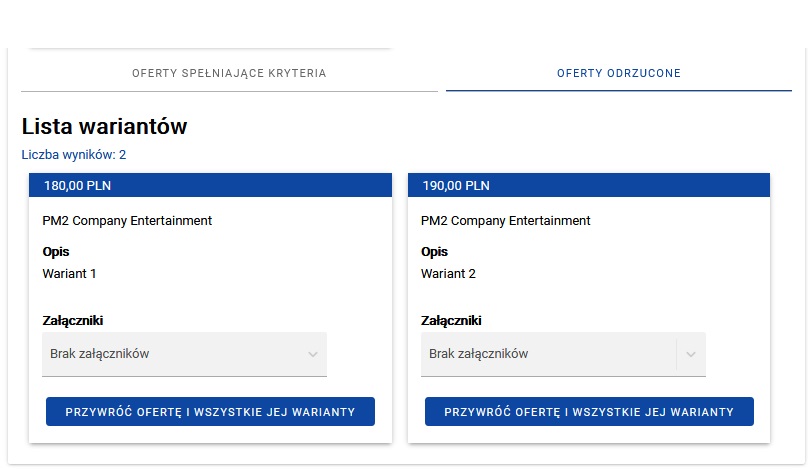The width and height of the screenshot is (808, 469).
Task: Expand the Brak załączników dropdown for Wariant 2
Action: click(548, 354)
